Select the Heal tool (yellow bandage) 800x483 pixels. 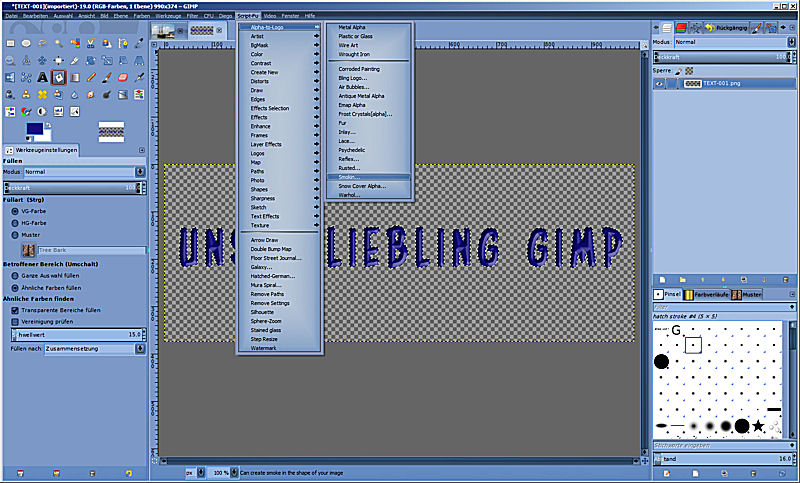pyautogui.click(x=42, y=94)
